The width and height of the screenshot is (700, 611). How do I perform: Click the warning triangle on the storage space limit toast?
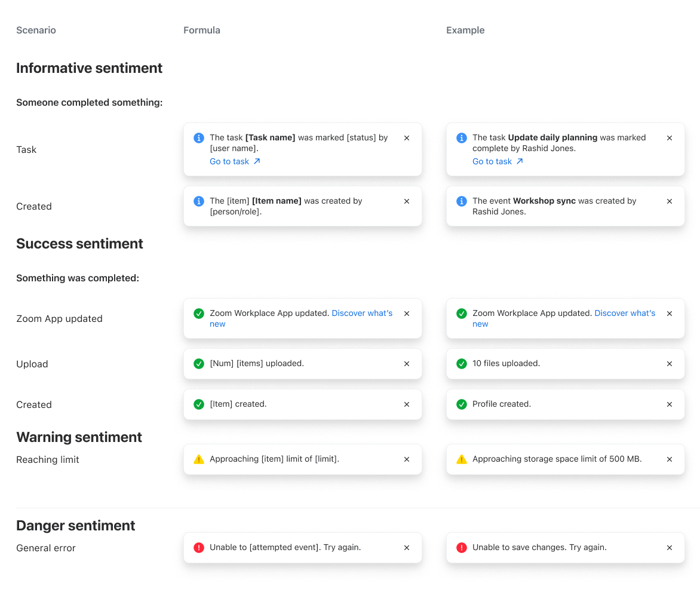tap(462, 459)
